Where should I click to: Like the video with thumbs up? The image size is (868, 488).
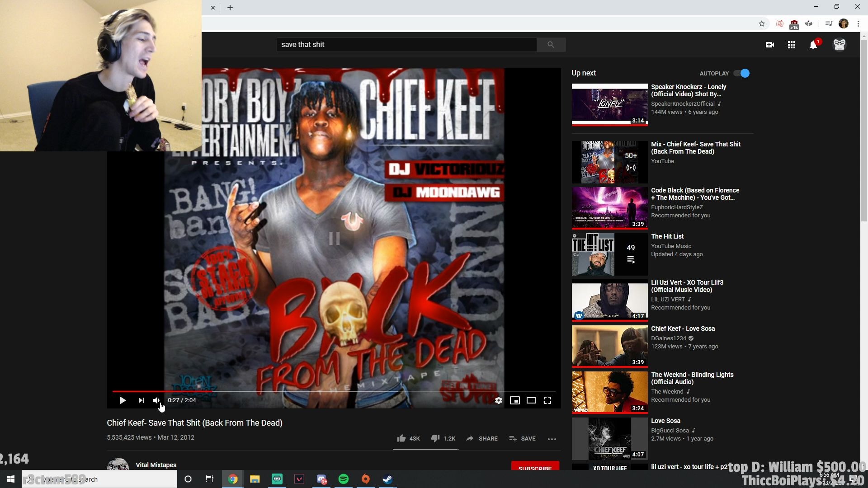tap(401, 438)
